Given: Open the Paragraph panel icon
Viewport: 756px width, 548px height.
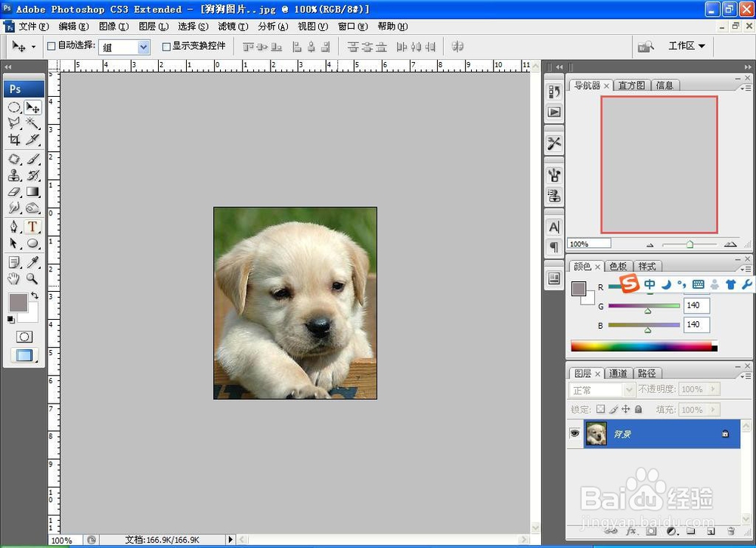Looking at the screenshot, I should [x=554, y=246].
